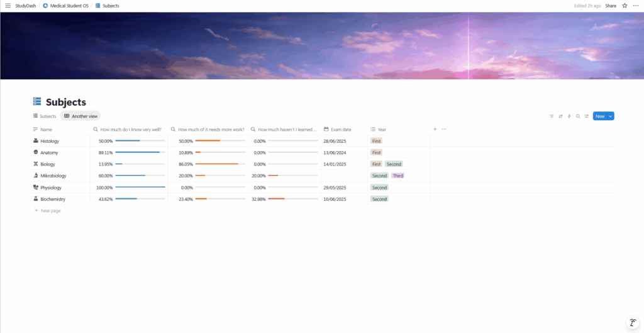Click the sort icon in the database toolbar
This screenshot has height=333, width=644.
pos(560,116)
